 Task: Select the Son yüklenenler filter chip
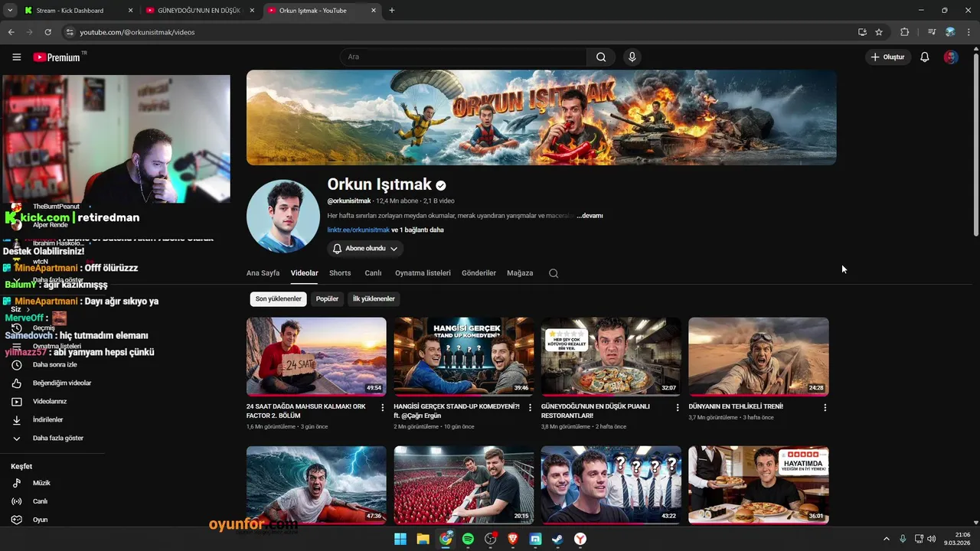[278, 299]
